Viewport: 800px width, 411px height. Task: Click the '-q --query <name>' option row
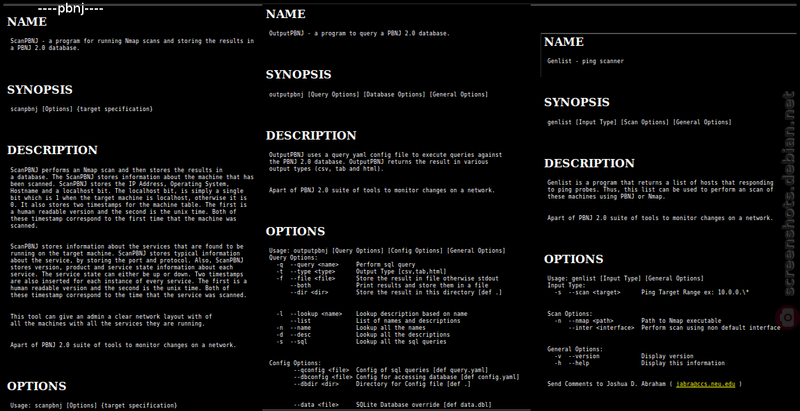[345, 265]
